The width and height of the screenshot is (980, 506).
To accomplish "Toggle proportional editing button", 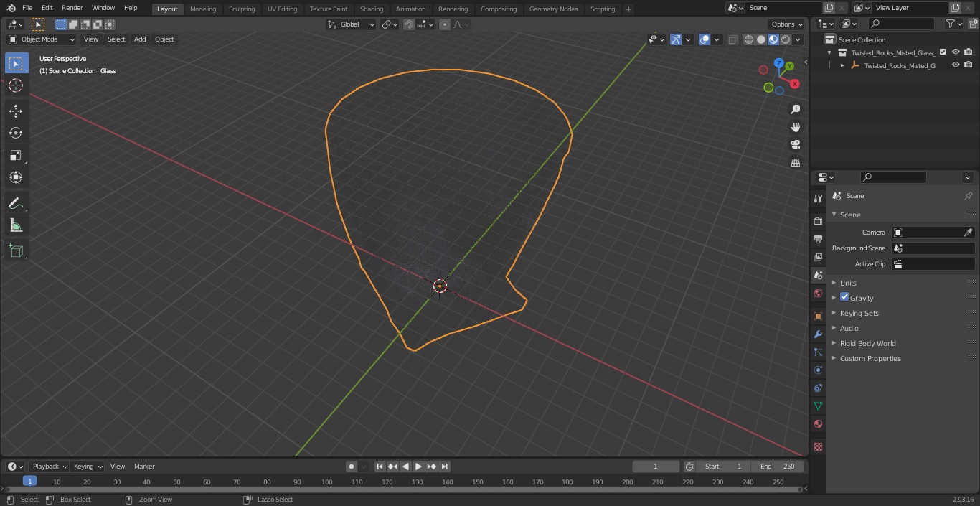I will (445, 24).
